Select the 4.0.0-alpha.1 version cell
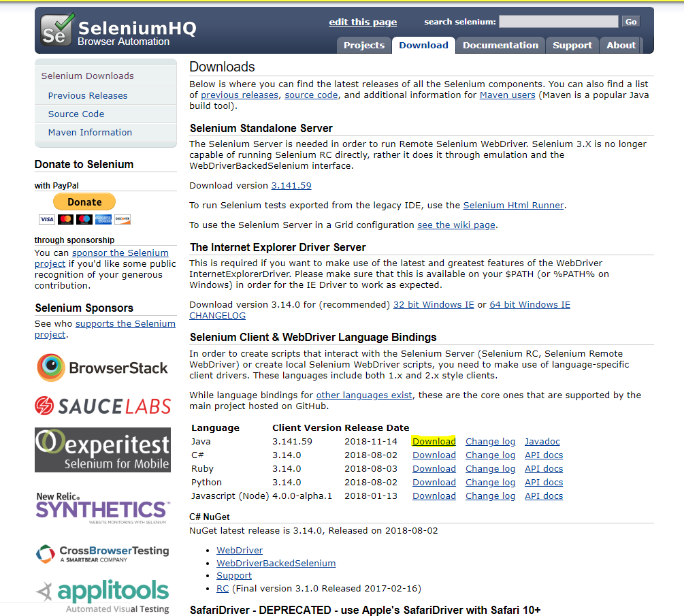The height and width of the screenshot is (616, 684). [x=302, y=496]
